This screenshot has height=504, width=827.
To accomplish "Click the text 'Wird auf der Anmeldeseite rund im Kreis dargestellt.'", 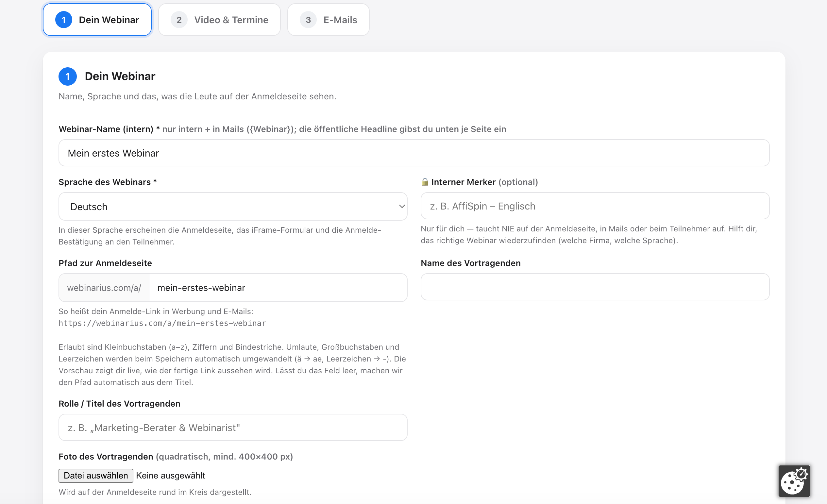I will click(x=155, y=492).
